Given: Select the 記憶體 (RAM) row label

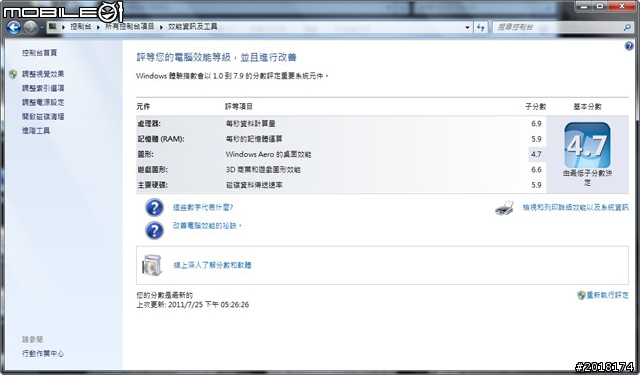Looking at the screenshot, I should [161, 139].
